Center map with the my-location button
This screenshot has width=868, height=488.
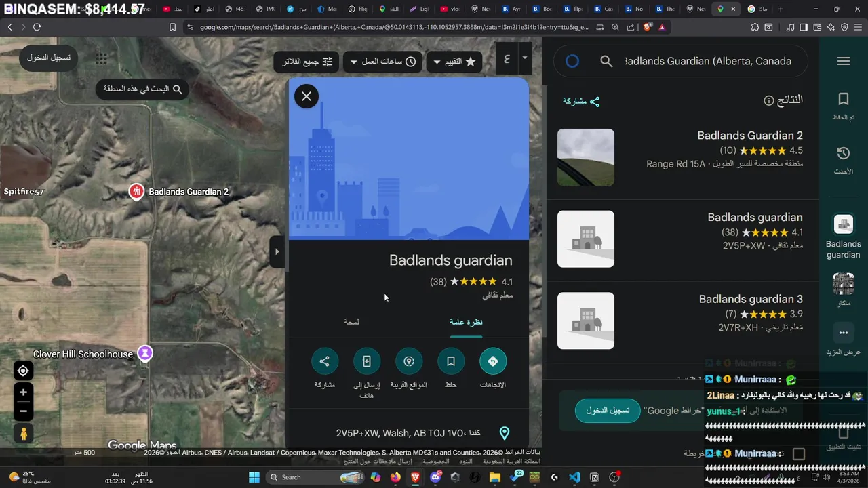tap(23, 371)
